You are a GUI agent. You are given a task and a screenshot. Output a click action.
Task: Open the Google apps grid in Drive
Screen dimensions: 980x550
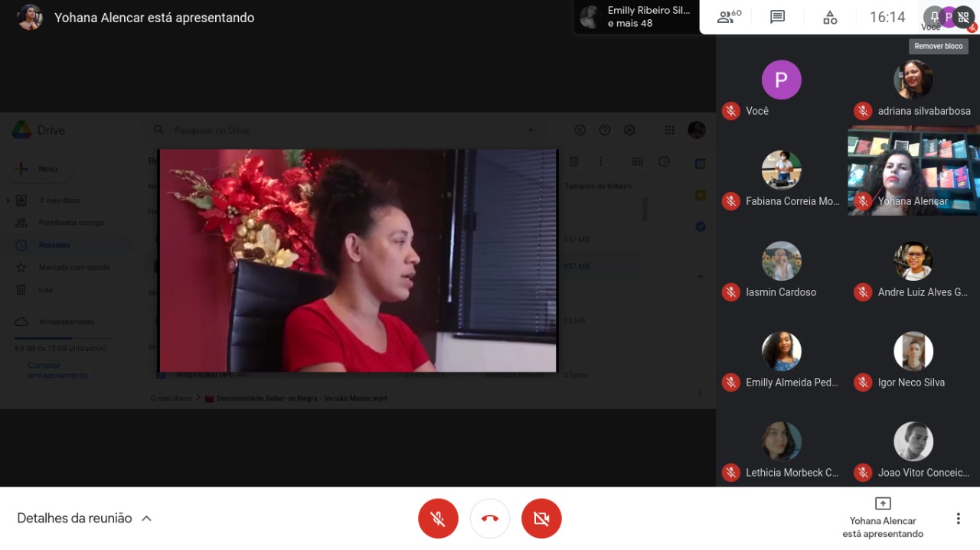(x=670, y=130)
